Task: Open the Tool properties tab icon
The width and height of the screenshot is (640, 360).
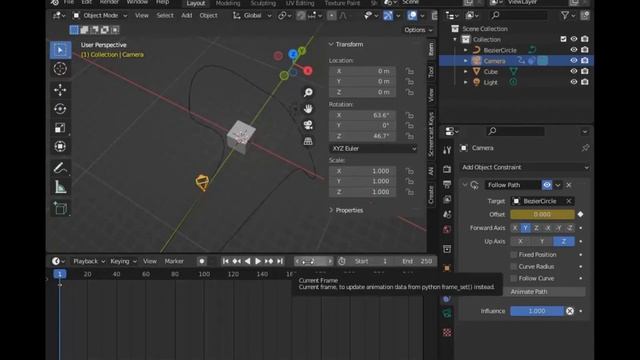Action: pos(447,150)
